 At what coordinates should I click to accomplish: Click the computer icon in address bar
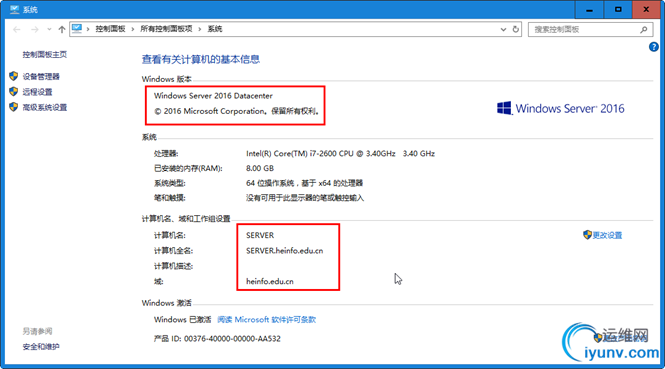[77, 29]
